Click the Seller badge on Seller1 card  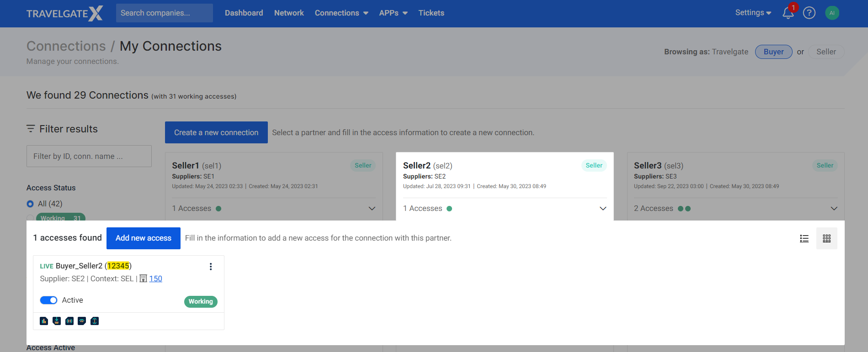coord(363,165)
